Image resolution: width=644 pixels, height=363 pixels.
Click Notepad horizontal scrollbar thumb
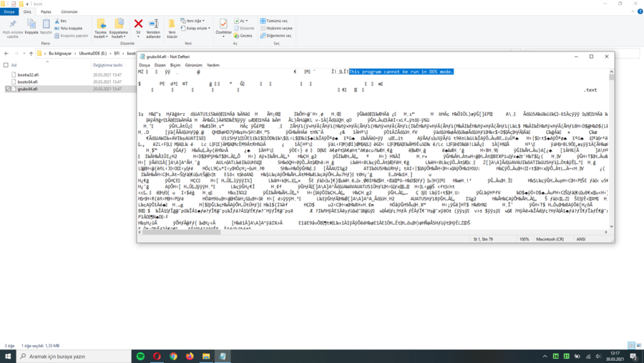coord(182,232)
